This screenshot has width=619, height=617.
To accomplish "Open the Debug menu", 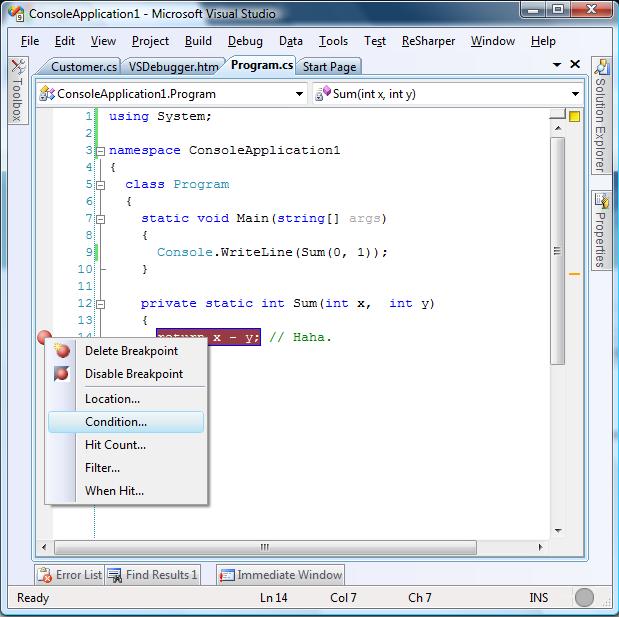I will click(245, 41).
